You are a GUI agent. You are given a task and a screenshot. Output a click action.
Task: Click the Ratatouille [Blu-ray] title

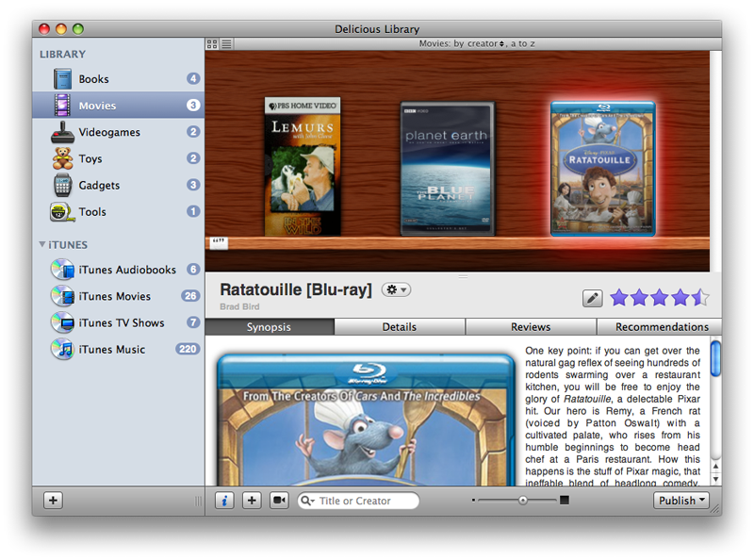(x=296, y=289)
